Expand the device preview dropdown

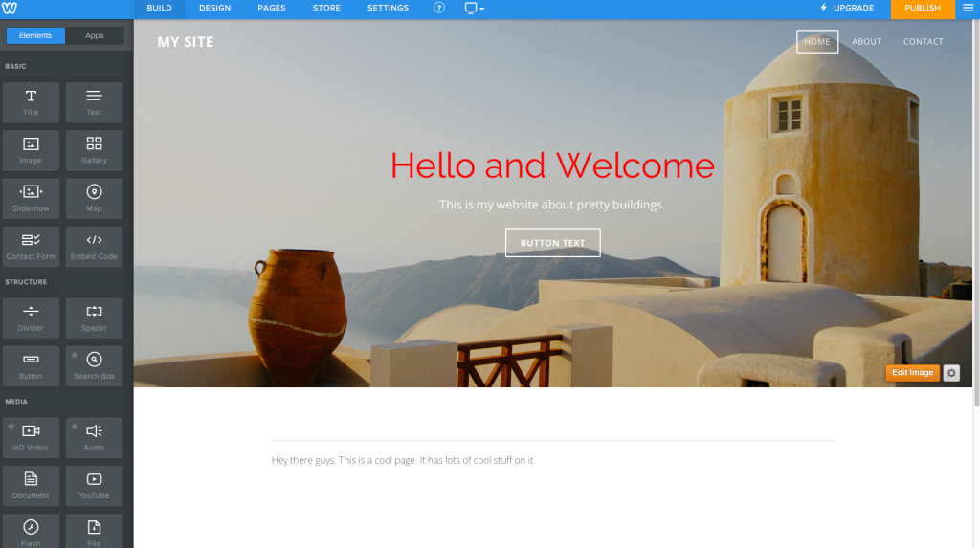click(x=475, y=8)
